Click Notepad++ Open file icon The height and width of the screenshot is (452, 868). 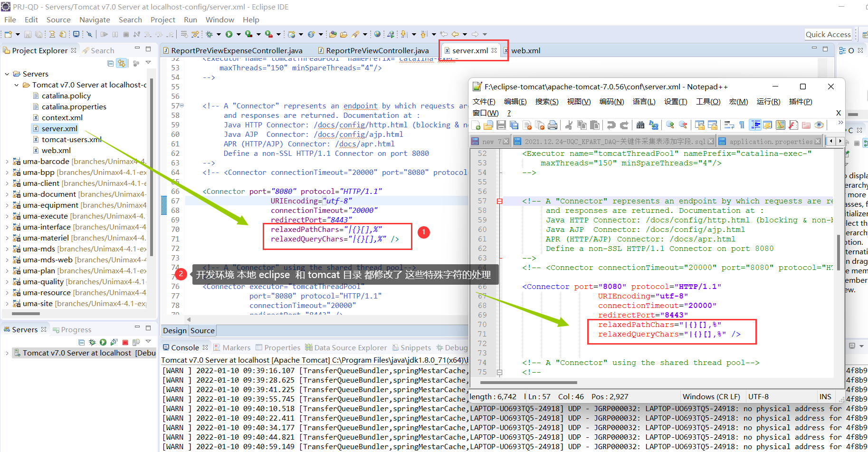488,125
